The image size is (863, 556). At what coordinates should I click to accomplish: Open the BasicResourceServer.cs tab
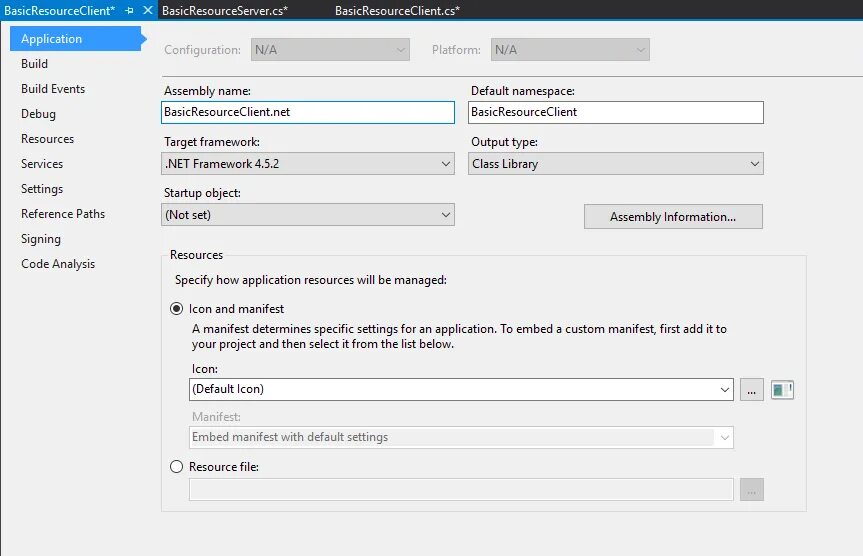pos(225,10)
